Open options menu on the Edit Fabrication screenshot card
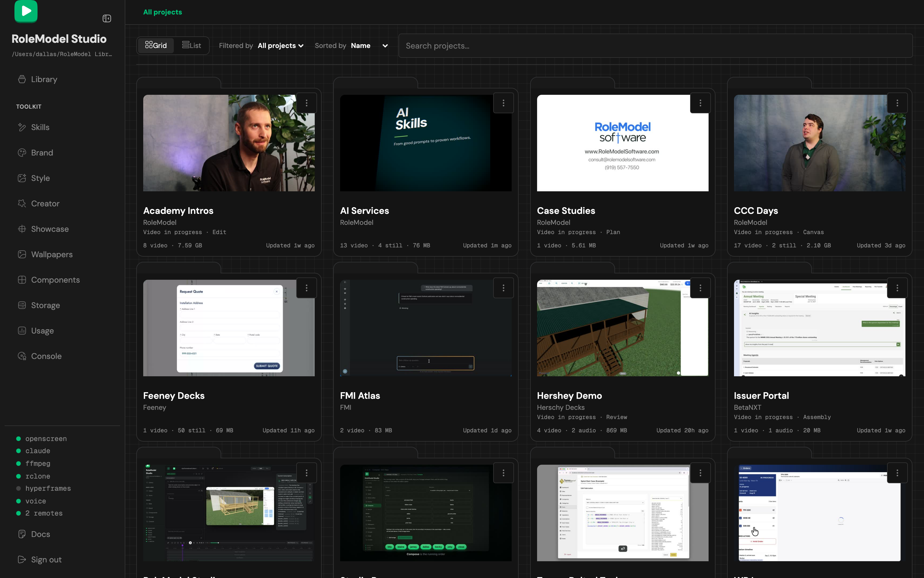Image resolution: width=924 pixels, height=578 pixels. tap(700, 473)
